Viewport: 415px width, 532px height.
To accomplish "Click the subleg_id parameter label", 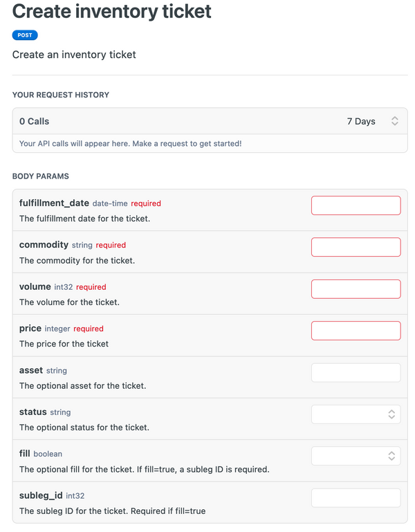I will click(x=41, y=495).
